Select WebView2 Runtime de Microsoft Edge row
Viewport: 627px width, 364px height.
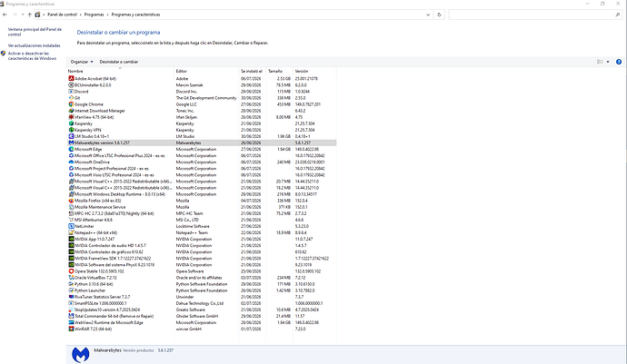(x=202, y=322)
